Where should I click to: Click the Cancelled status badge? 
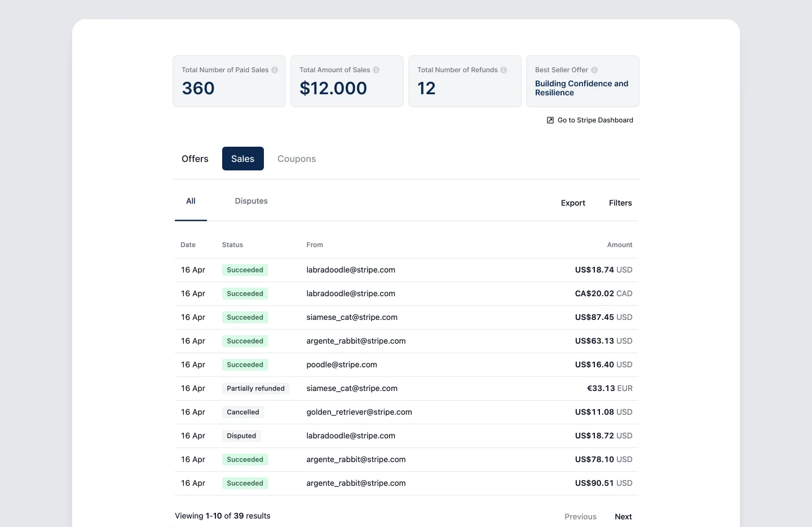[242, 412]
